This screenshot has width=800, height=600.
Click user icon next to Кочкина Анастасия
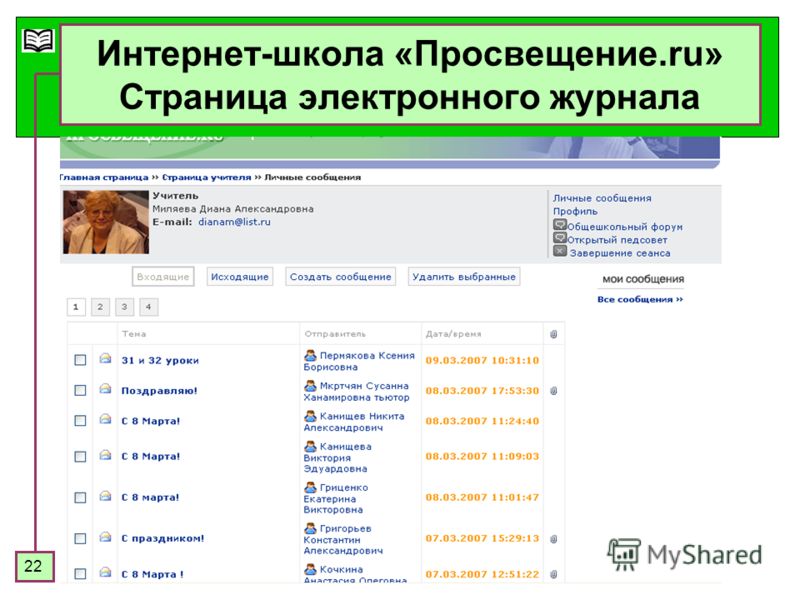(x=310, y=568)
